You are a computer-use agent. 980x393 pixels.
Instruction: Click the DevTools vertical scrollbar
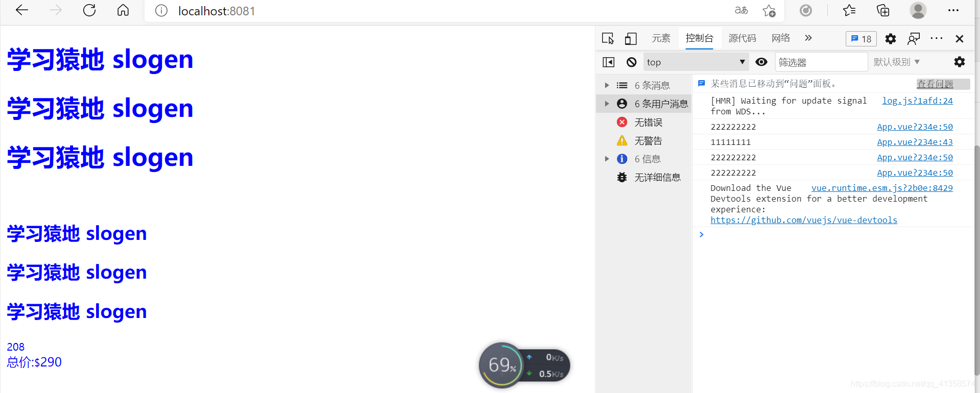[976, 260]
